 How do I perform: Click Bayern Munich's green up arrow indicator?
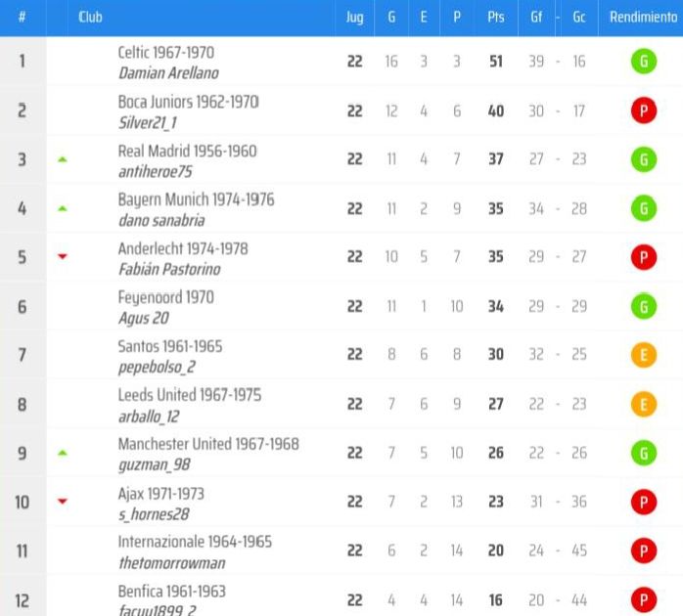click(x=63, y=208)
